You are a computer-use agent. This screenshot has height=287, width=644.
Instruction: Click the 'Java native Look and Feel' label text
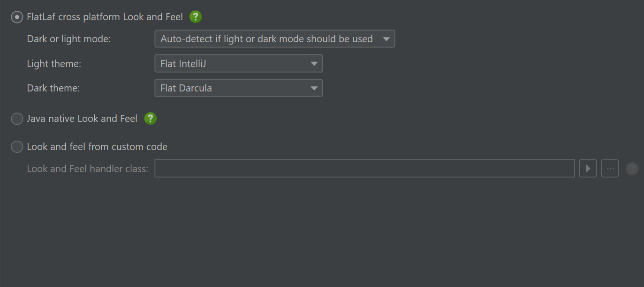(82, 119)
